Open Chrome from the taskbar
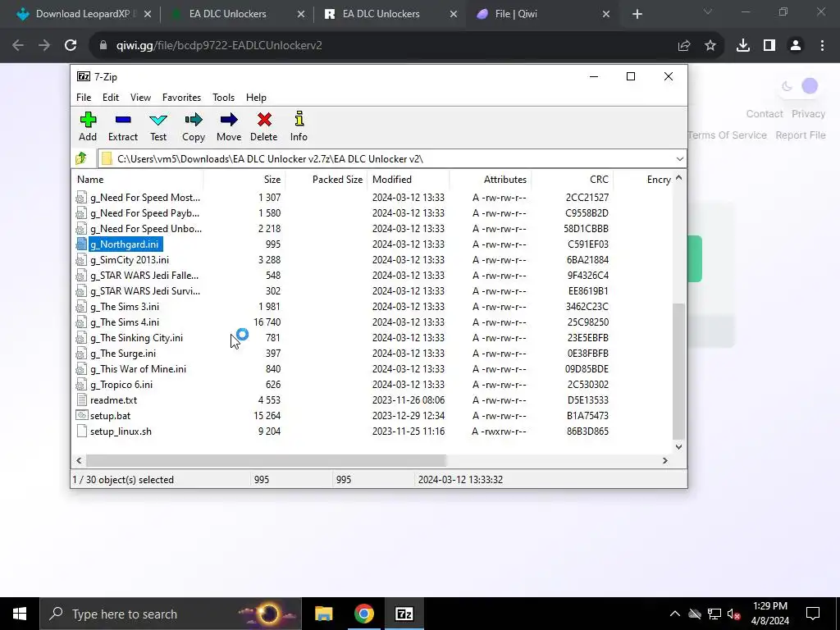 pos(363,614)
